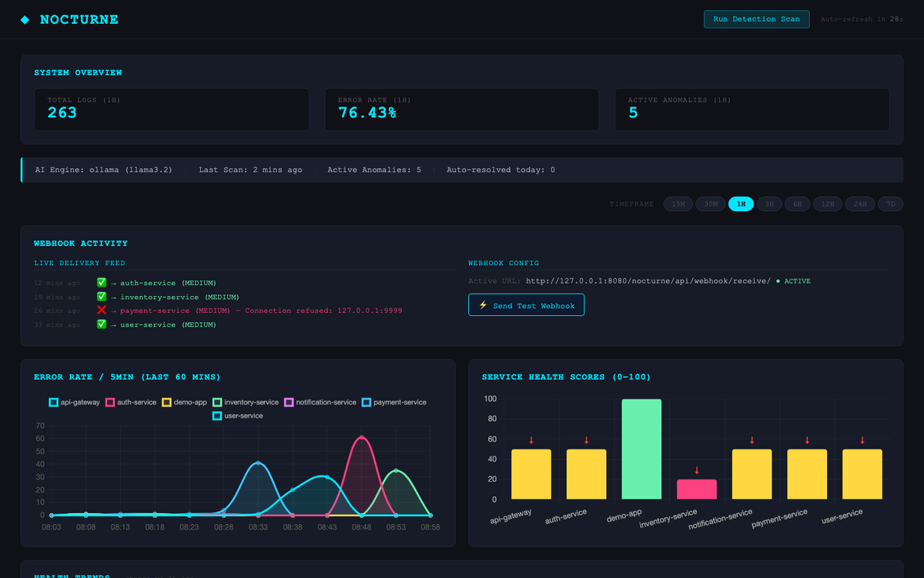924x578 pixels.
Task: Click the red down arrow above user-service bar
Action: tap(862, 440)
